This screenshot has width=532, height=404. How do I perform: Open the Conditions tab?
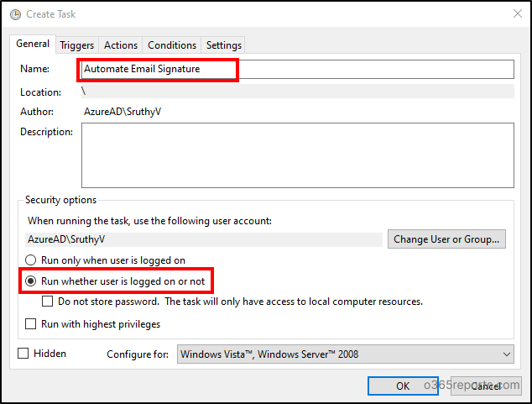tap(172, 45)
